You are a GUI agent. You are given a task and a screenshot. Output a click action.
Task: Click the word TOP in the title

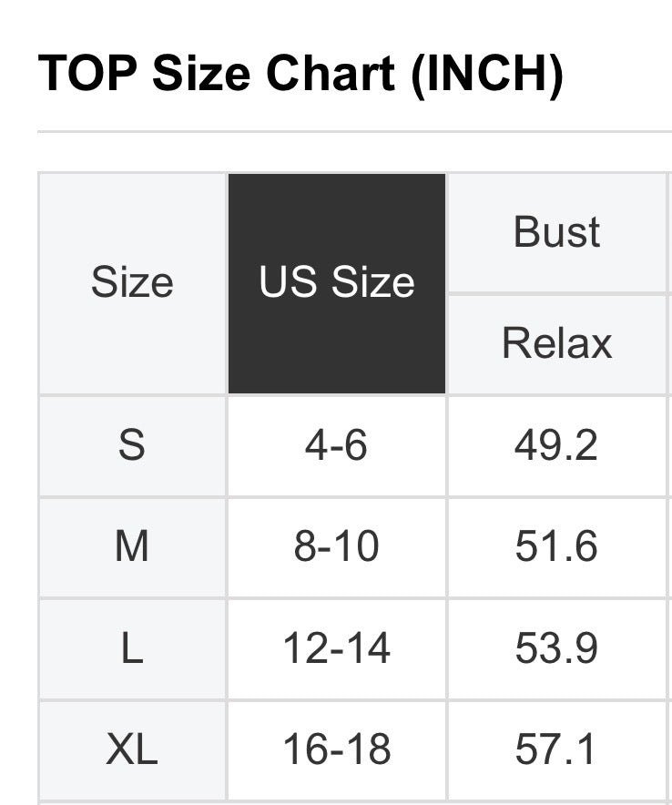87,74
